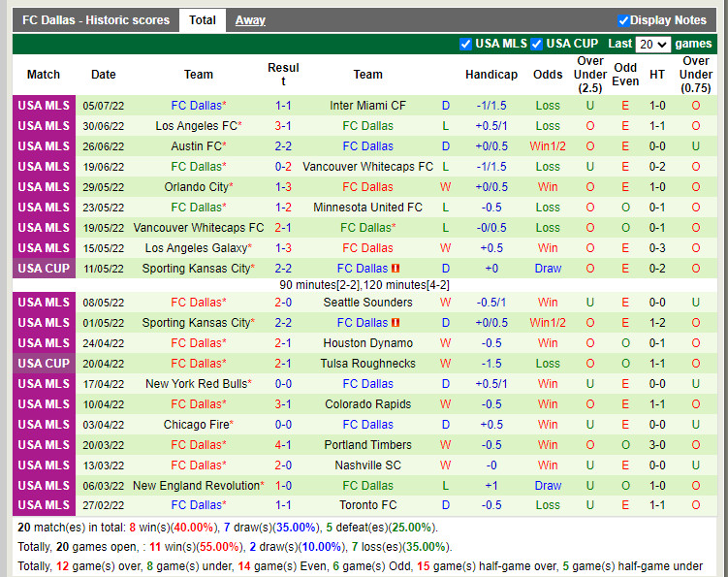Viewport: 728px width, 577px height.
Task: Click the Toronto FC team name
Action: [368, 505]
